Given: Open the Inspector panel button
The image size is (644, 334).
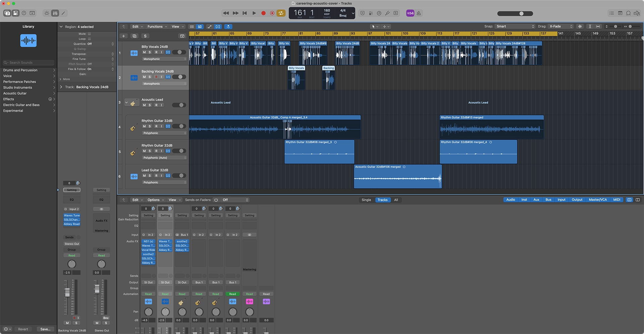Looking at the screenshot, I should [15, 13].
